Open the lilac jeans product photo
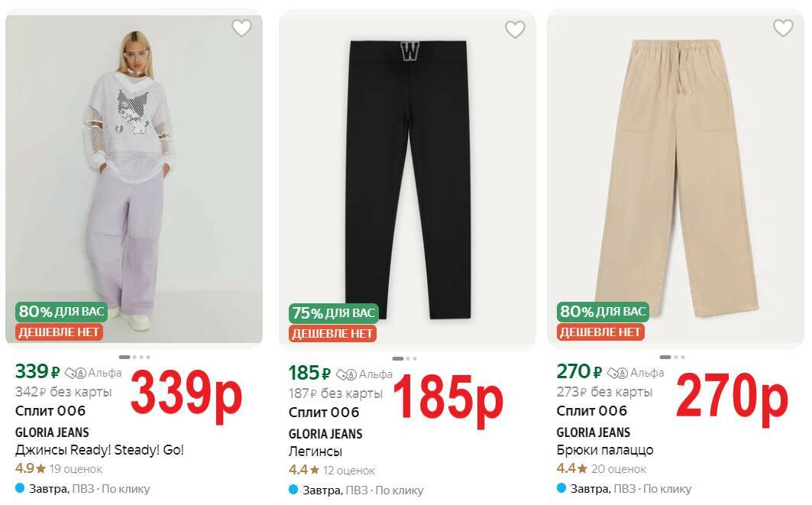 coord(134,179)
